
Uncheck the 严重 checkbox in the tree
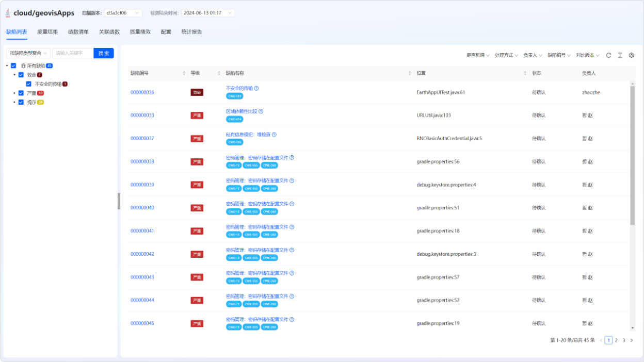[21, 93]
